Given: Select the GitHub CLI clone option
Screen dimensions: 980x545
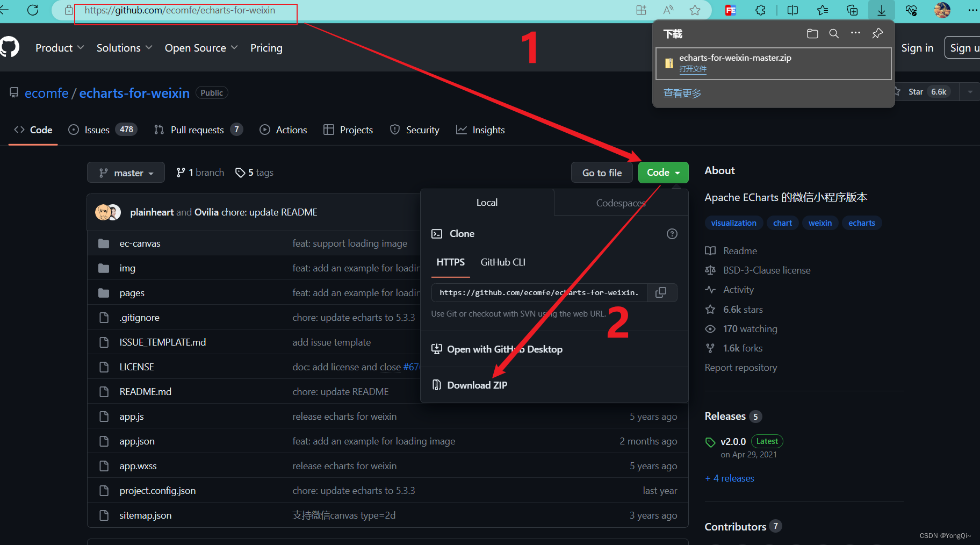Looking at the screenshot, I should coord(503,262).
